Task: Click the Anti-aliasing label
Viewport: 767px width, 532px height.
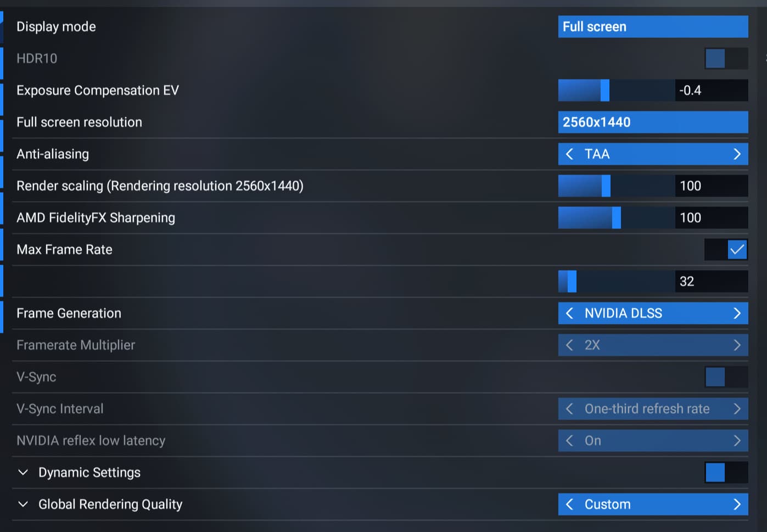Action: coord(53,154)
